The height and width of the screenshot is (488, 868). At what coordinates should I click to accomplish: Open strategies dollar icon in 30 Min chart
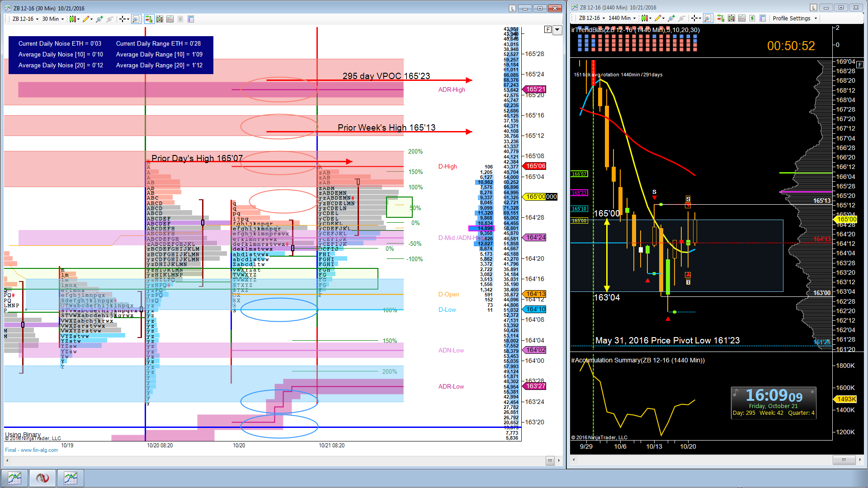click(x=180, y=19)
